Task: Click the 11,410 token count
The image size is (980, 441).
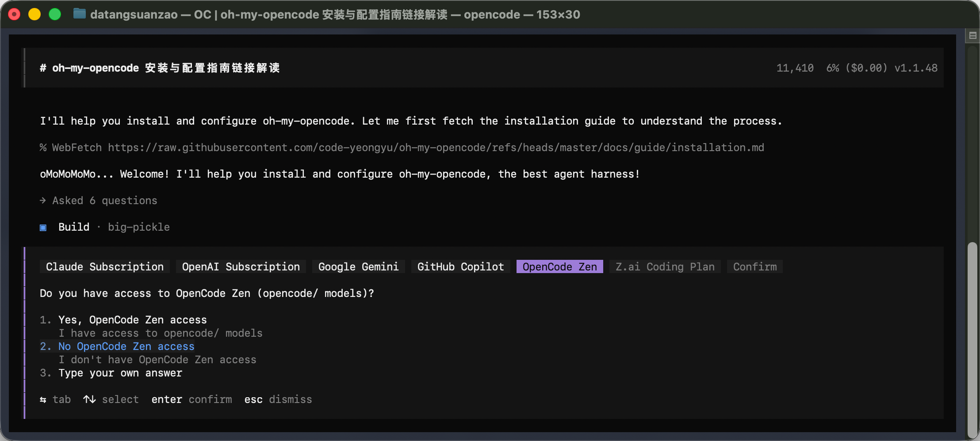Action: click(795, 68)
